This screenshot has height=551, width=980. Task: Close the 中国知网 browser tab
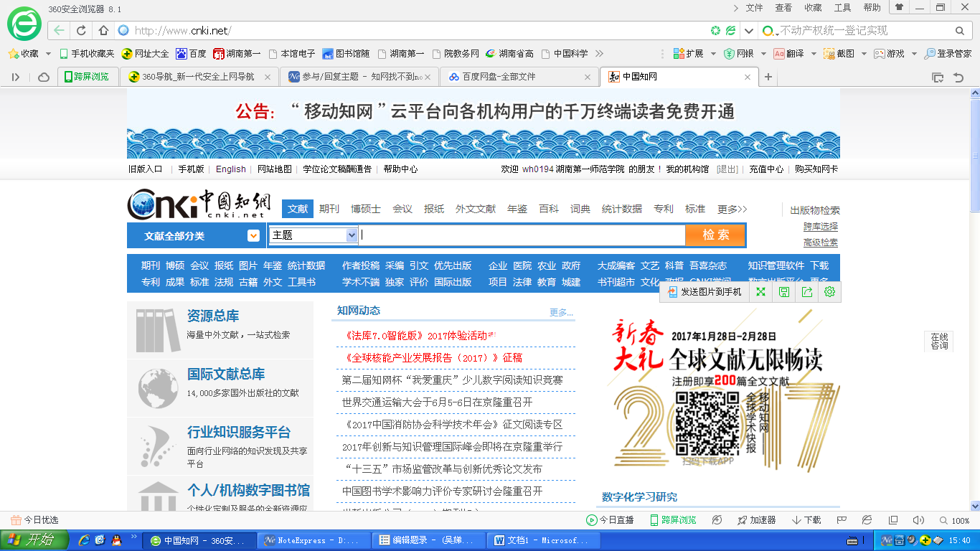(x=747, y=77)
